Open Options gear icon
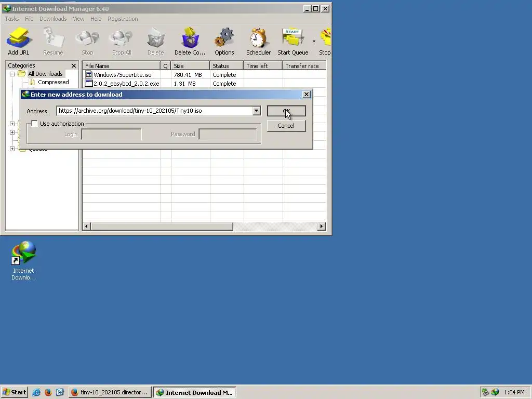 (x=224, y=37)
